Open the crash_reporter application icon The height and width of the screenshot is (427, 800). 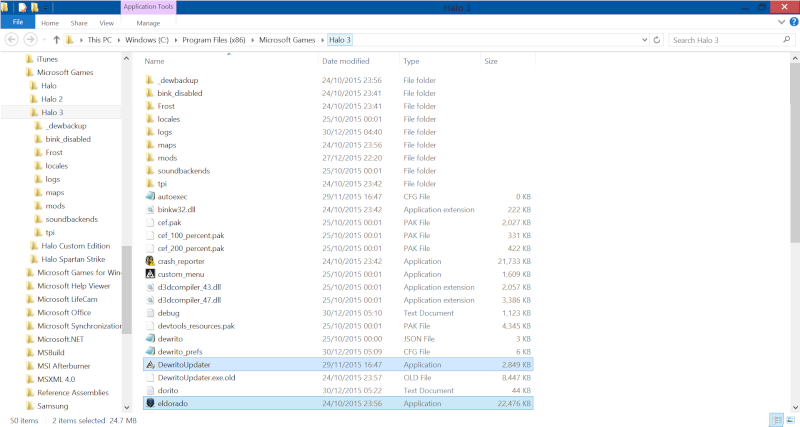point(150,261)
